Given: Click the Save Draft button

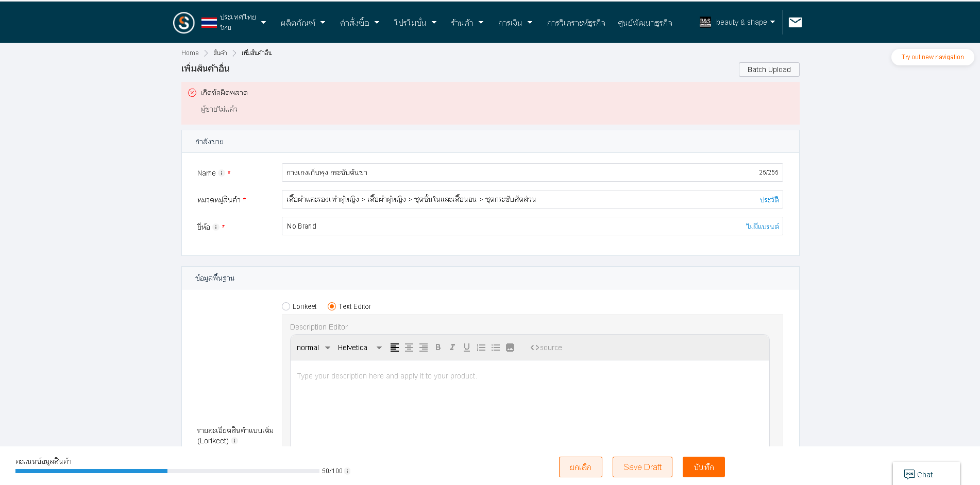Looking at the screenshot, I should 643,467.
